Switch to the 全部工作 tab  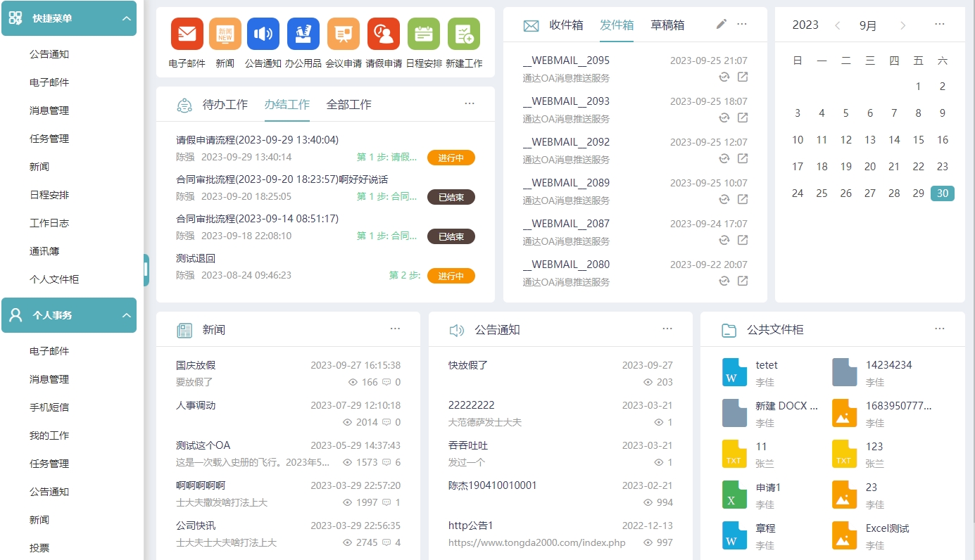coord(349,104)
